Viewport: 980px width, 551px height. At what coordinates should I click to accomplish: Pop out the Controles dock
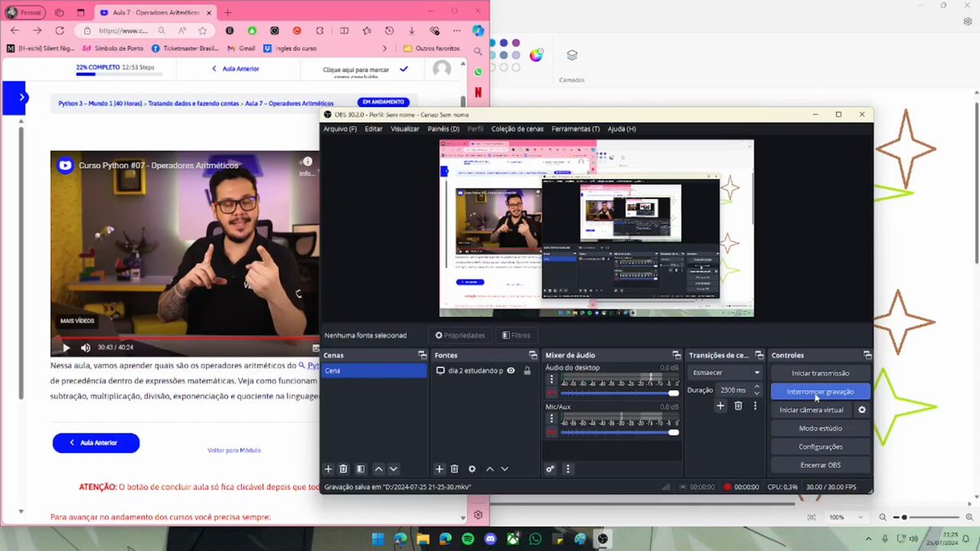click(867, 355)
